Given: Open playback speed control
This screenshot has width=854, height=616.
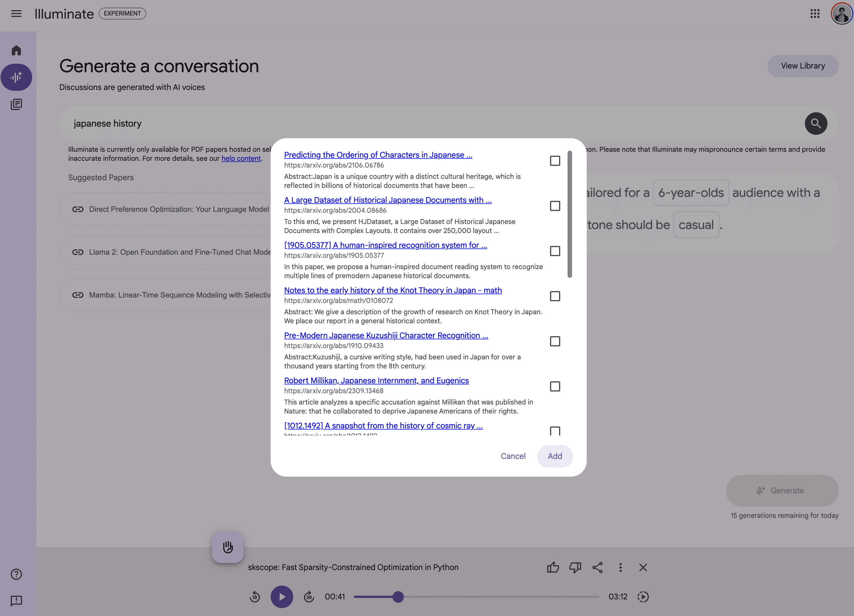Looking at the screenshot, I should (643, 597).
